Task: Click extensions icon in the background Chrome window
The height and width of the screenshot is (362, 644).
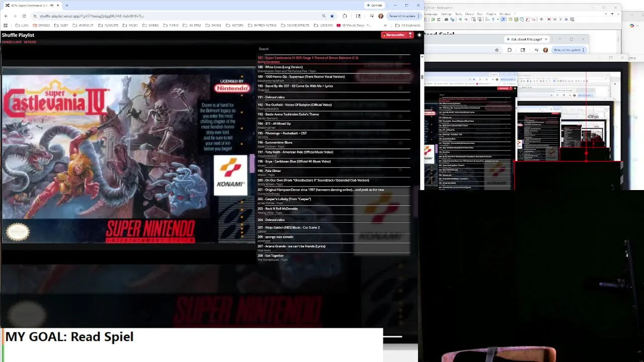Action: pyautogui.click(x=510, y=50)
